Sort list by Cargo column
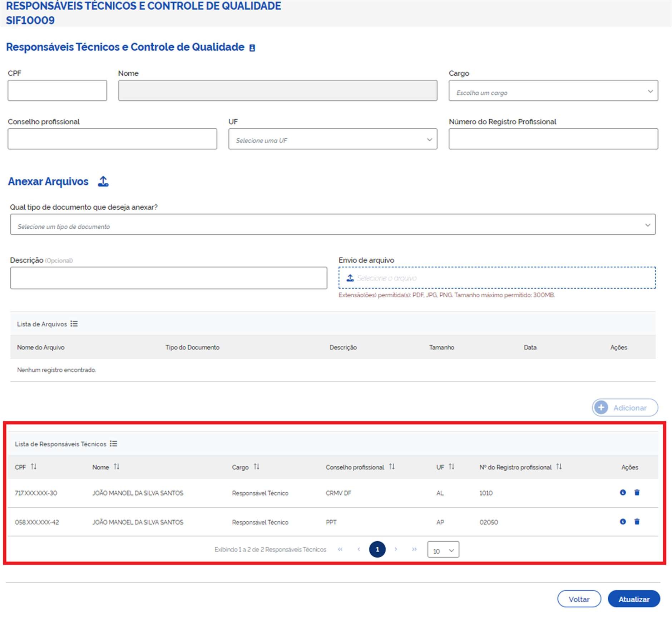The image size is (672, 617). pos(256,467)
